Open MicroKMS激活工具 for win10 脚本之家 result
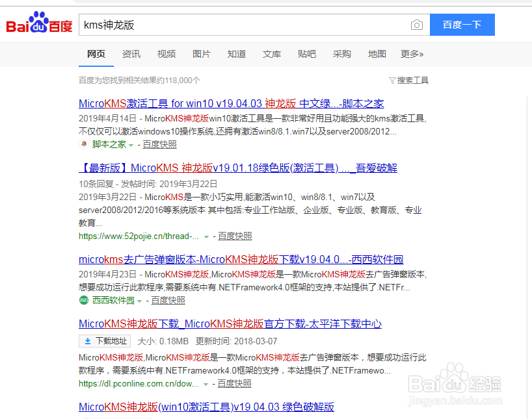This screenshot has width=532, height=419. click(x=231, y=103)
